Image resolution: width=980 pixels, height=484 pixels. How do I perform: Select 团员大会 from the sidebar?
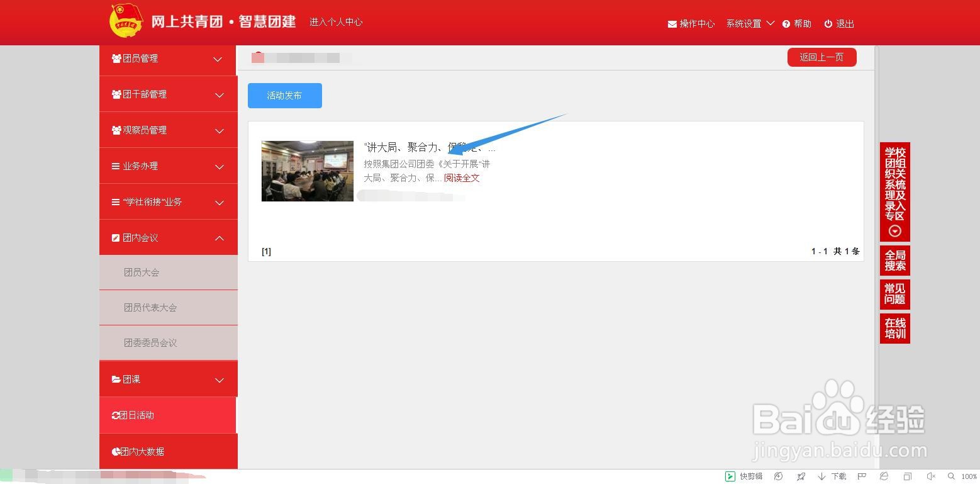[x=142, y=272]
